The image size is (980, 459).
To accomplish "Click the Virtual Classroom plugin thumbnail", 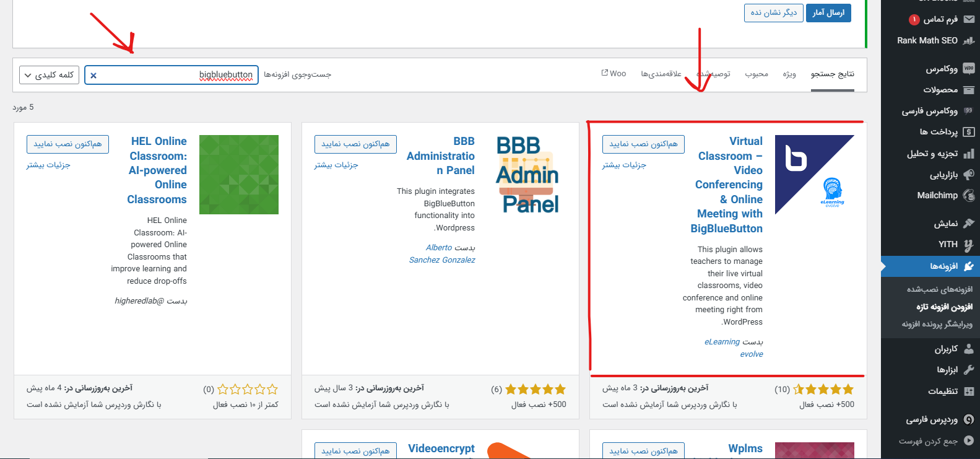I will tap(815, 175).
